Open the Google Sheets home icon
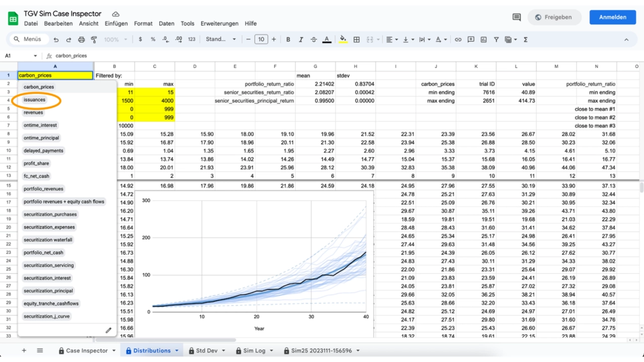Image resolution: width=644 pixels, height=362 pixels. point(13,19)
